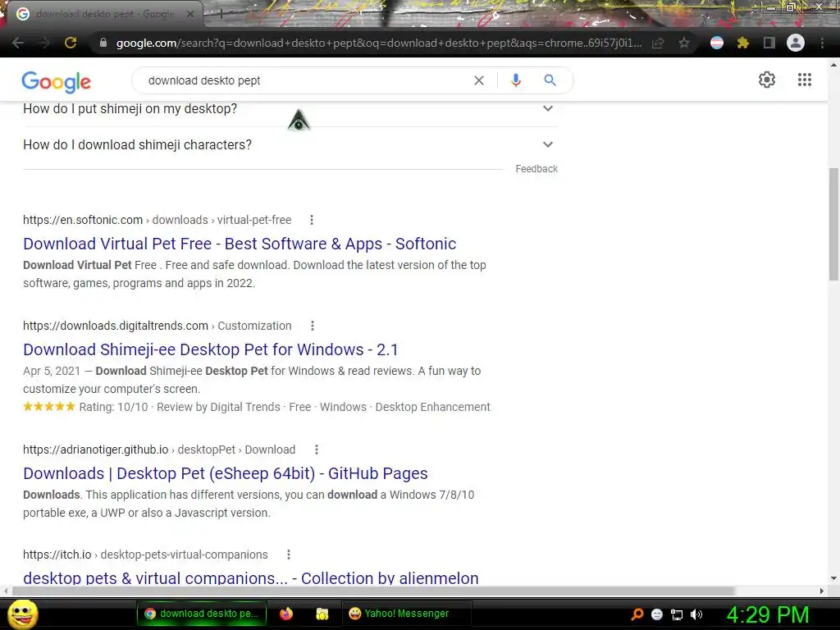Viewport: 840px width, 630px height.
Task: Open the Chrome extensions puzzle menu
Action: (743, 43)
